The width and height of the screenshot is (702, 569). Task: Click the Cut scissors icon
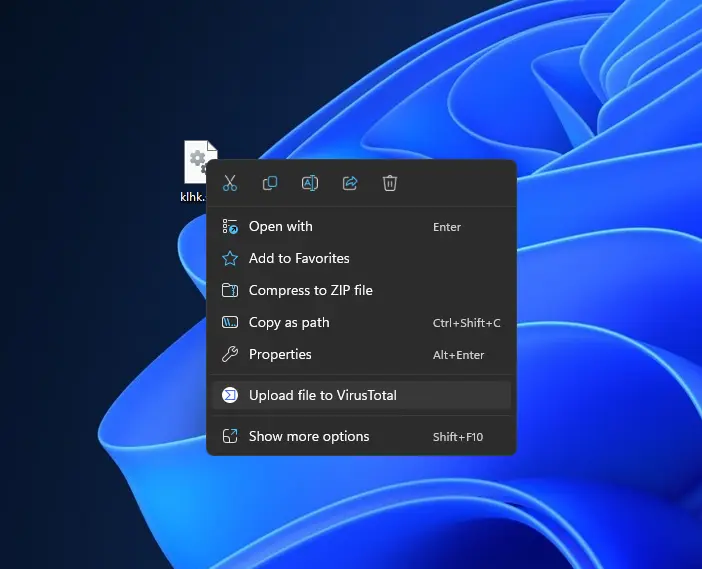230,183
